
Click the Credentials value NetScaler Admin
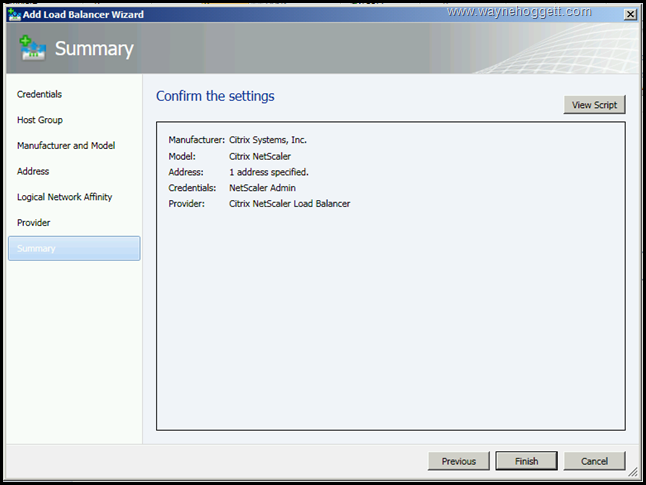262,188
